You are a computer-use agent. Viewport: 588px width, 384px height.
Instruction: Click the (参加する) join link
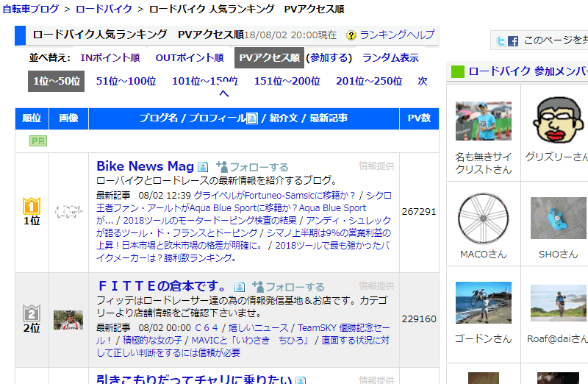coord(329,58)
